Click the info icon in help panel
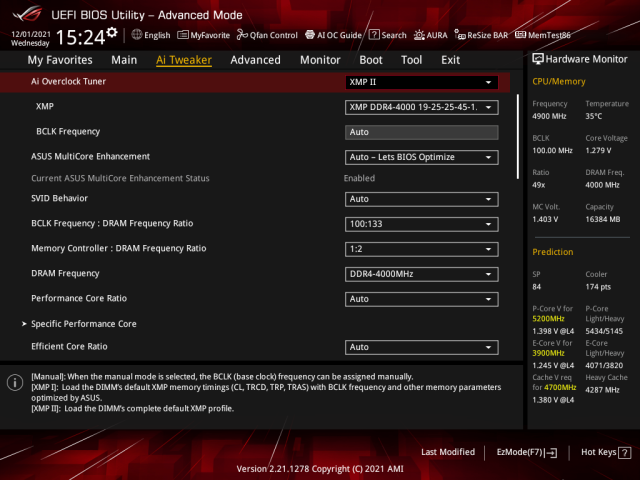The image size is (640, 480). [15, 382]
